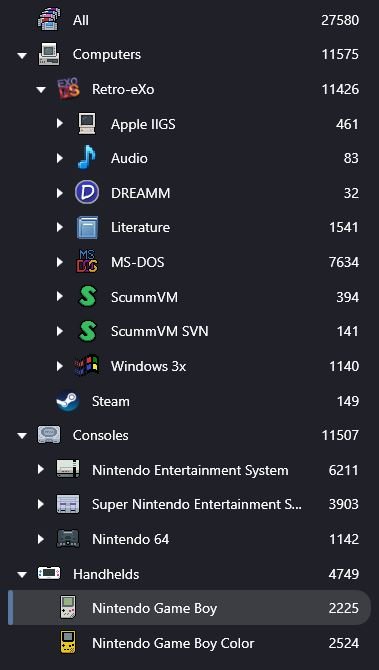379x670 pixels.
Task: Collapse the Computers category
Action: [x=21, y=55]
